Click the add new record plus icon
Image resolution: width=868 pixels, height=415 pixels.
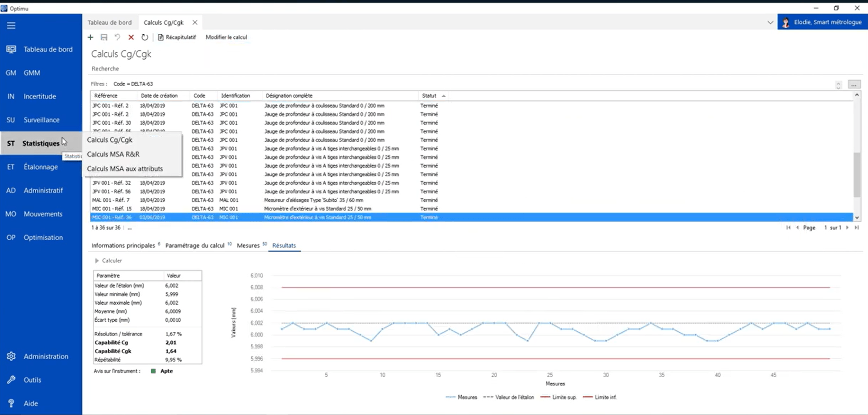90,37
